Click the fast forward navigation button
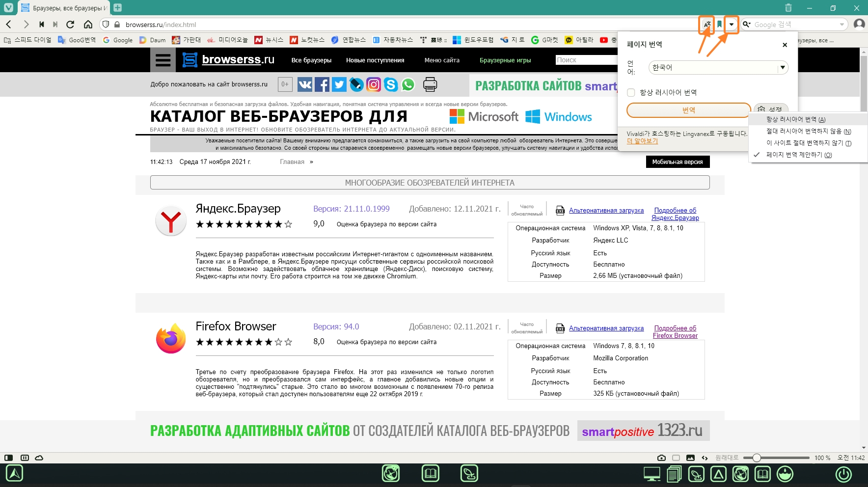This screenshot has width=868, height=487. 55,24
